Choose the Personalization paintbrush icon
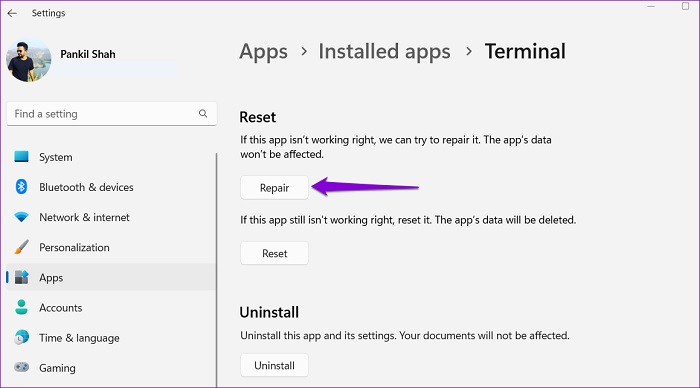This screenshot has height=388, width=700. pyautogui.click(x=21, y=247)
